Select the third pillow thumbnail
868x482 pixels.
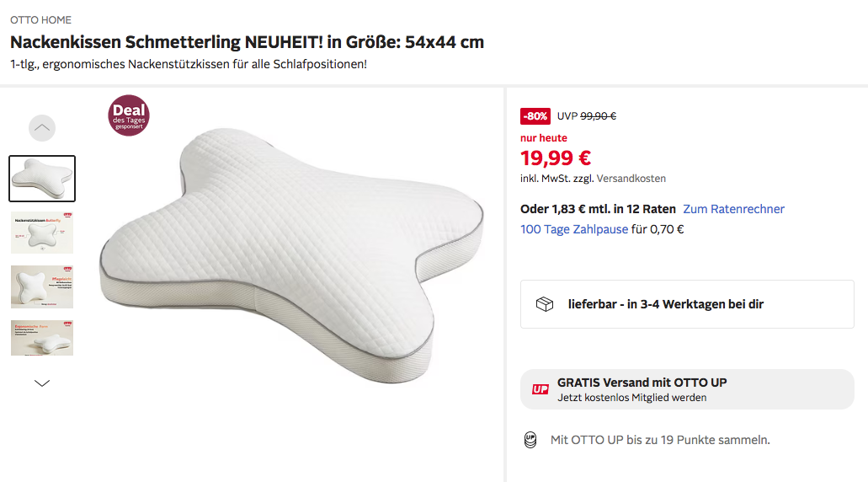coord(42,287)
